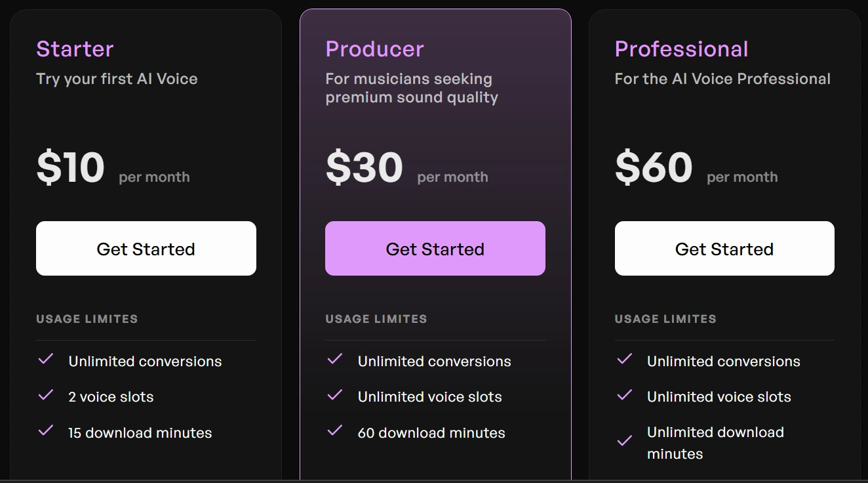Click the checkmark next to 15 download minutes
This screenshot has width=868, height=483.
coord(45,430)
